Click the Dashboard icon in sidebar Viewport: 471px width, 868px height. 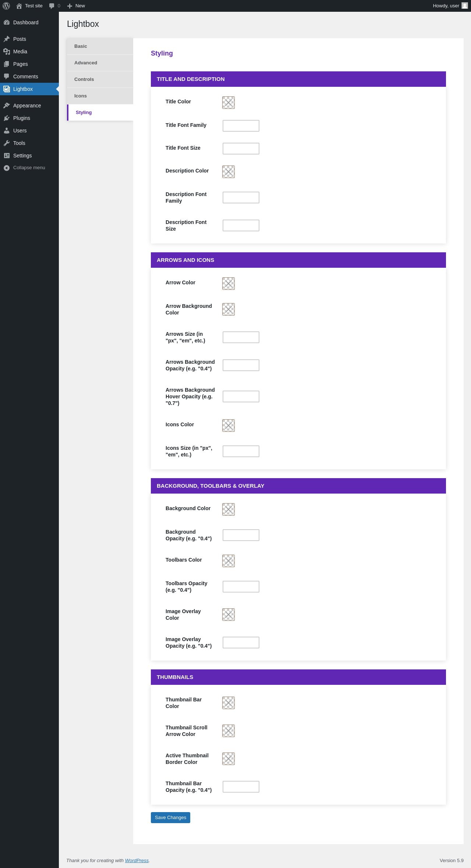coord(7,22)
